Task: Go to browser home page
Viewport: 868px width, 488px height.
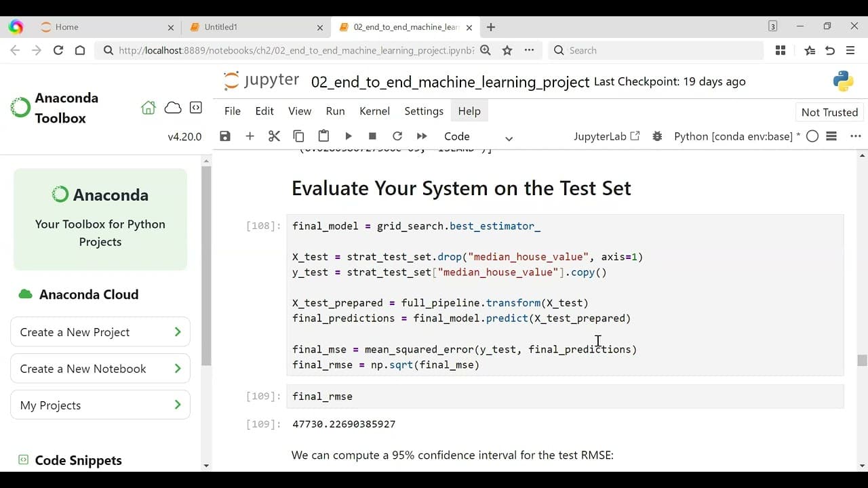Action: [x=80, y=50]
